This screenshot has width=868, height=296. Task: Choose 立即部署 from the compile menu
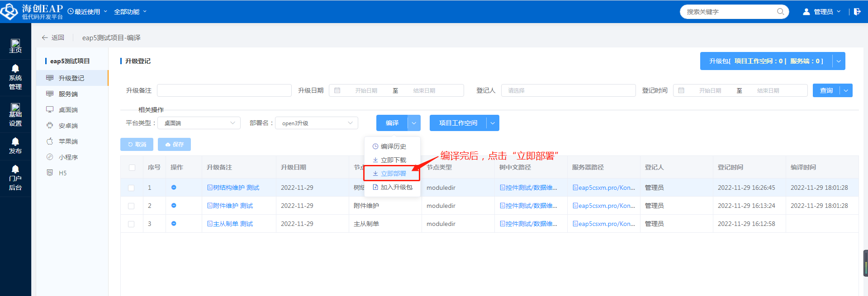pos(393,174)
